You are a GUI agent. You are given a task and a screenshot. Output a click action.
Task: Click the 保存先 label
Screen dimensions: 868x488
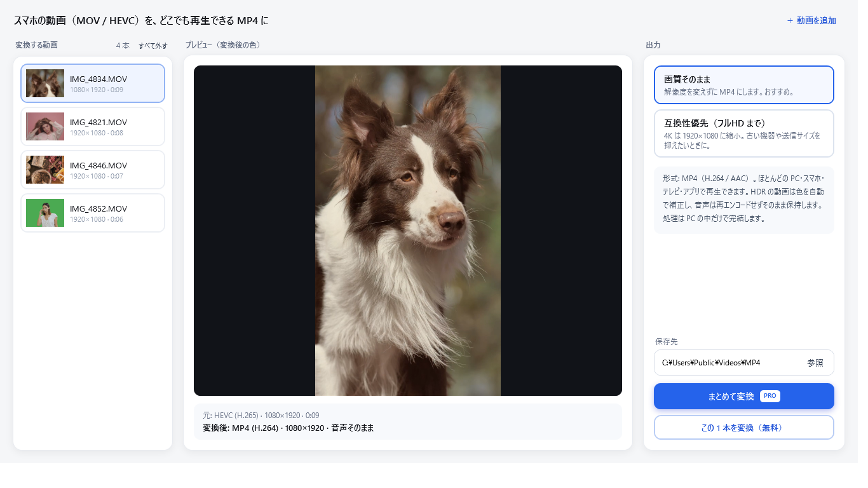pyautogui.click(x=667, y=342)
